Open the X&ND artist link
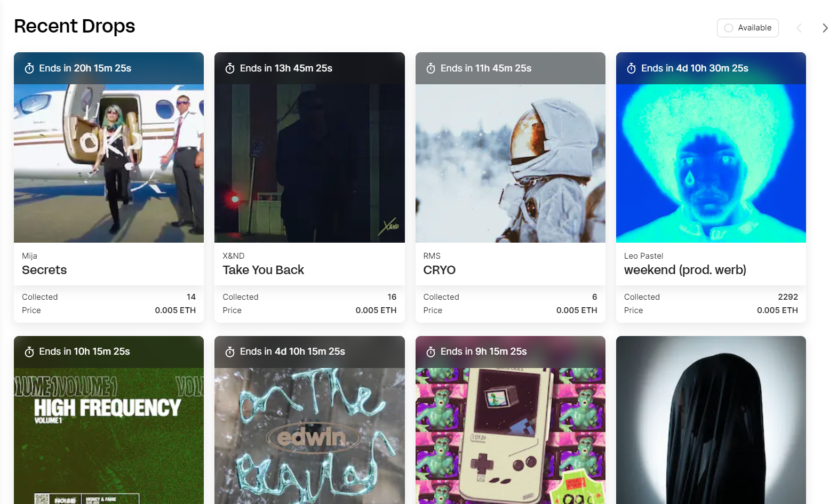837x504 pixels. click(x=234, y=256)
